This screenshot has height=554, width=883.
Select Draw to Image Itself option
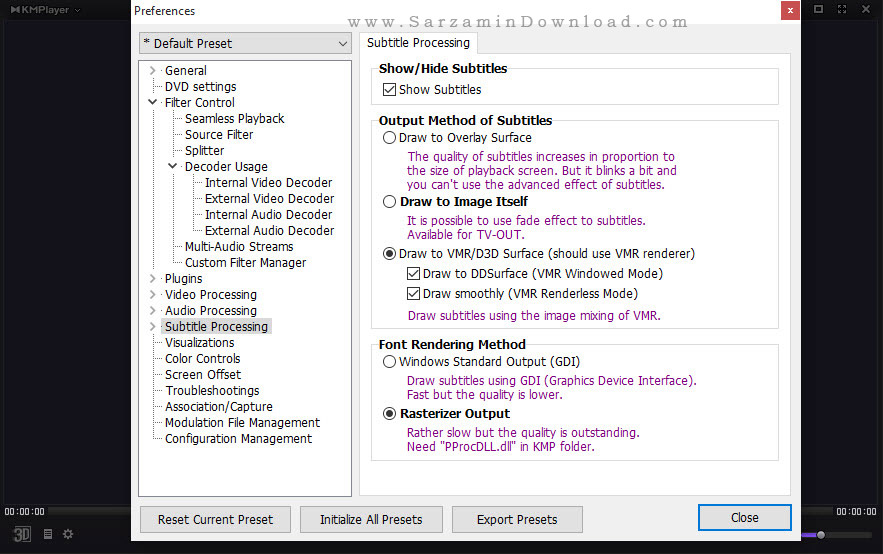(389, 202)
